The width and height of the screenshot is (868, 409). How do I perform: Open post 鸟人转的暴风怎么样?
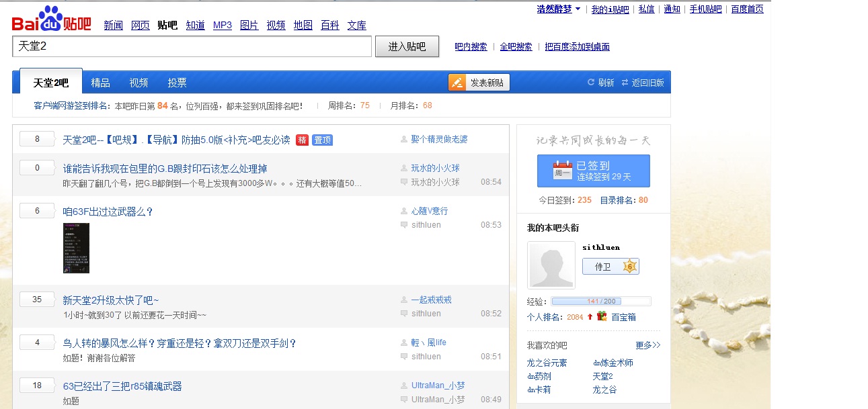(180, 343)
